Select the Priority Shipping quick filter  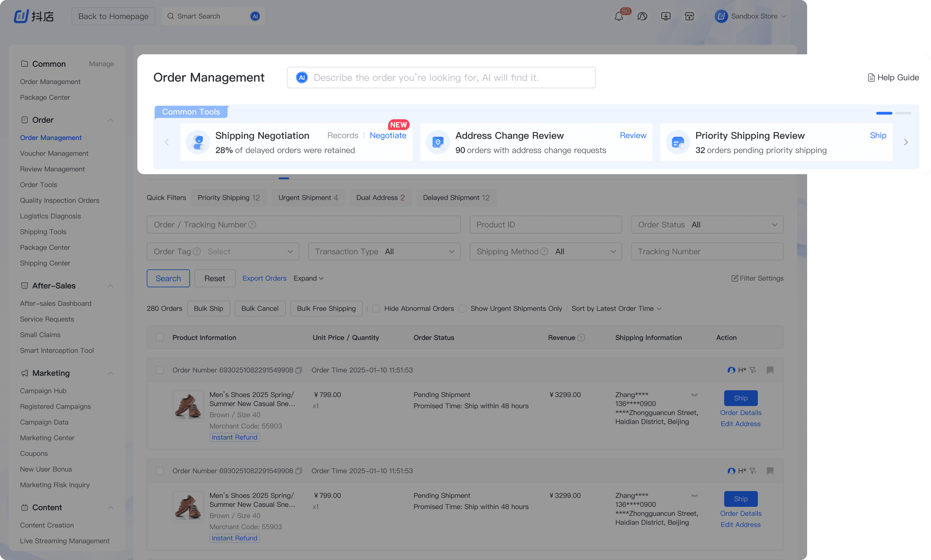tap(228, 198)
